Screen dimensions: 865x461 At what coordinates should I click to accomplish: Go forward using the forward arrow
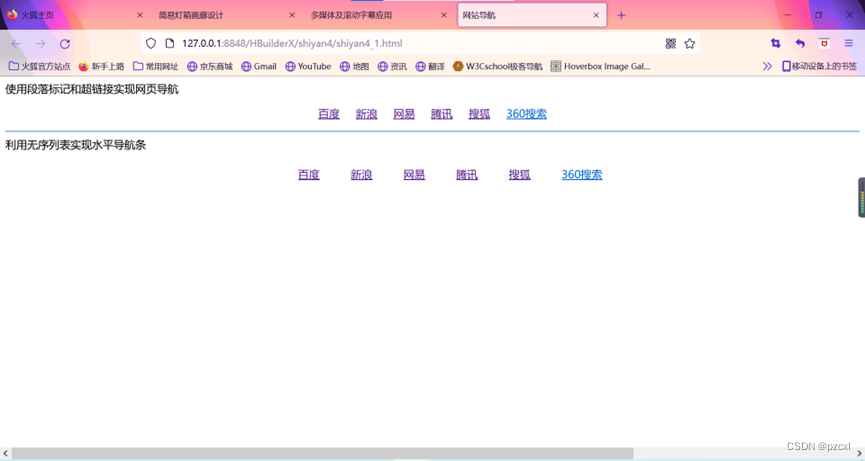point(40,44)
